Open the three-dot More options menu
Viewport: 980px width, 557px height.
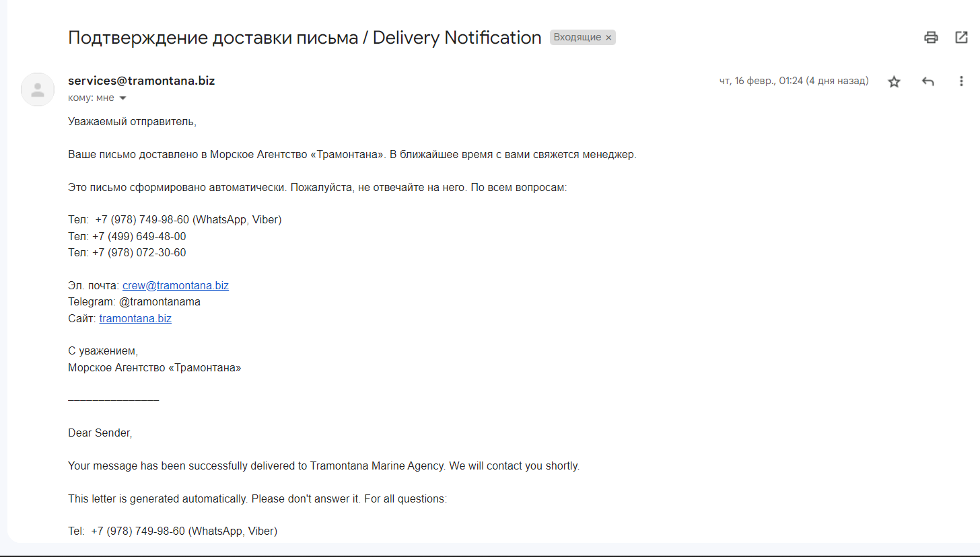961,81
